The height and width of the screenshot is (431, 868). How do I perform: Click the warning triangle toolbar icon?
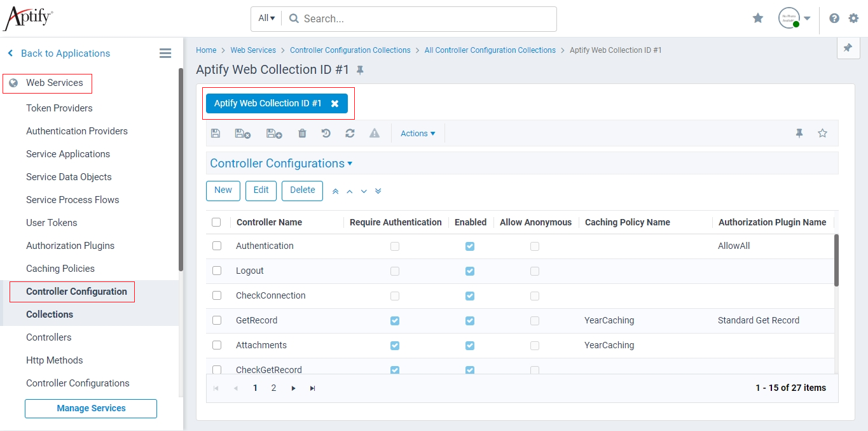tap(375, 134)
